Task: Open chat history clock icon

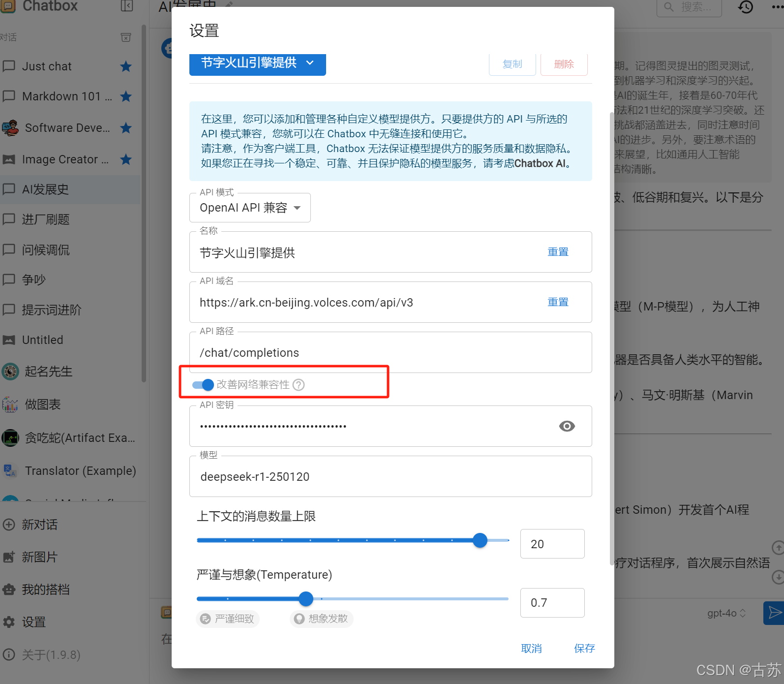Action: click(x=746, y=7)
